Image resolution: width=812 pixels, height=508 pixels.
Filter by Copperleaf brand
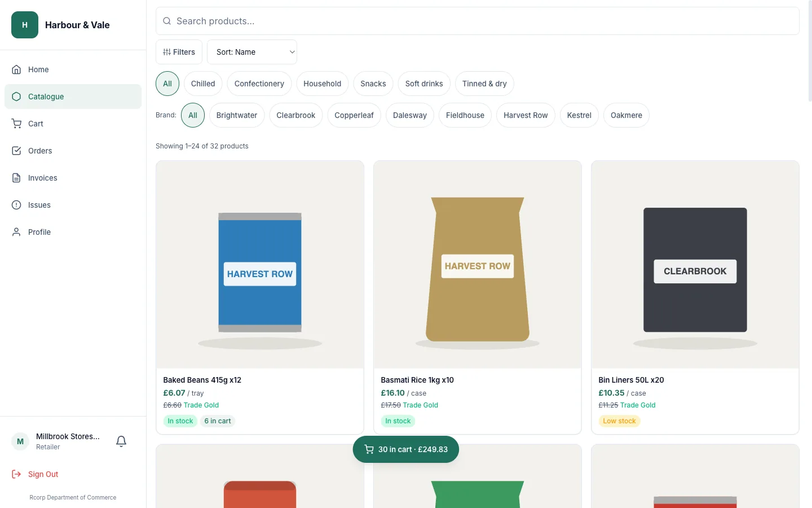(x=354, y=115)
